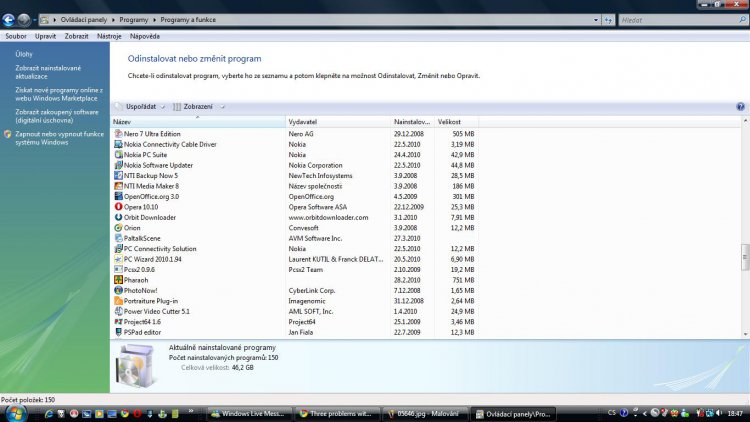Sort by the Vydavatel column header

point(338,122)
